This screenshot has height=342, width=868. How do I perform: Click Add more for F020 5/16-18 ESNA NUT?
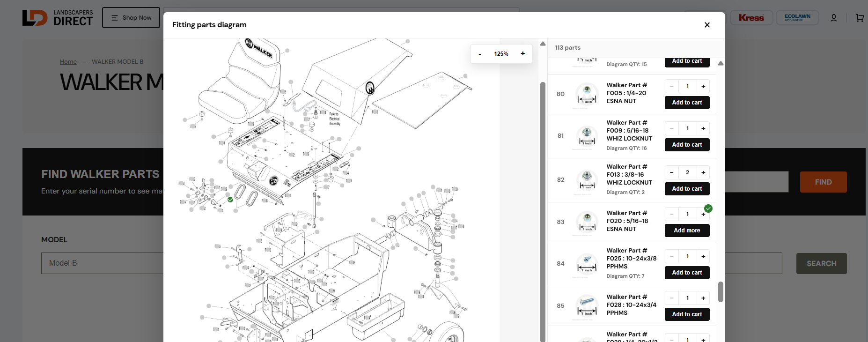687,230
